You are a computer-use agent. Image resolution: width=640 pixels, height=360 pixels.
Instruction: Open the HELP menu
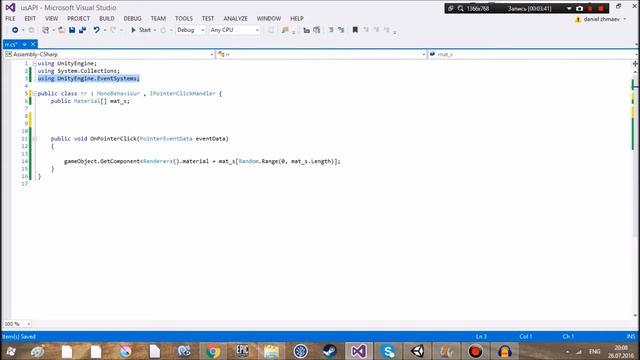(x=297, y=18)
